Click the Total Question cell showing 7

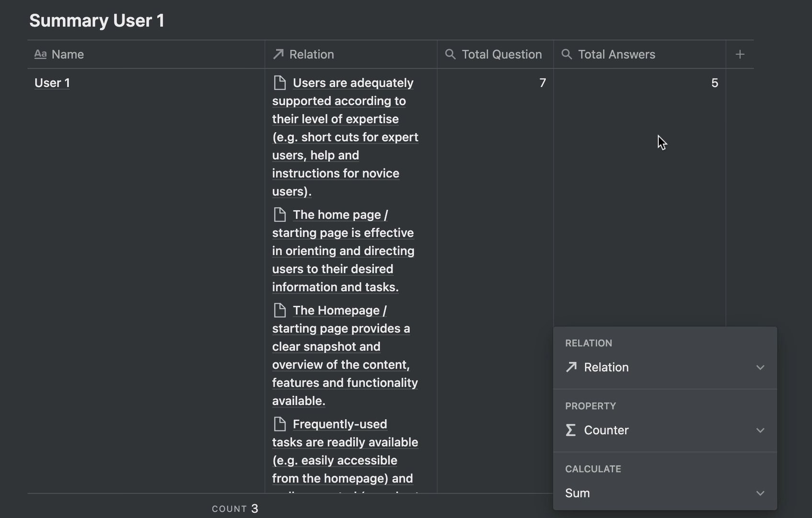(495, 83)
